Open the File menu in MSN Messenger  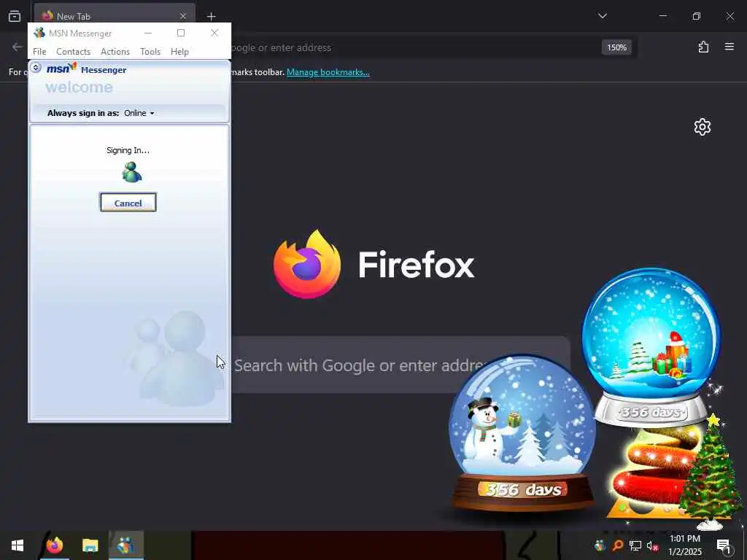point(39,52)
